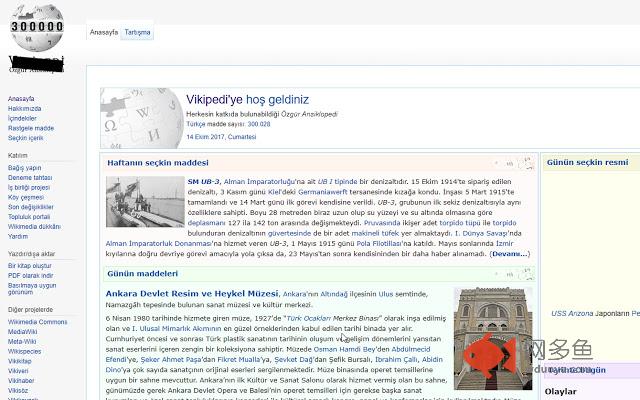Open Rastgele madde in sidebar
640x400 pixels.
pyautogui.click(x=31, y=128)
